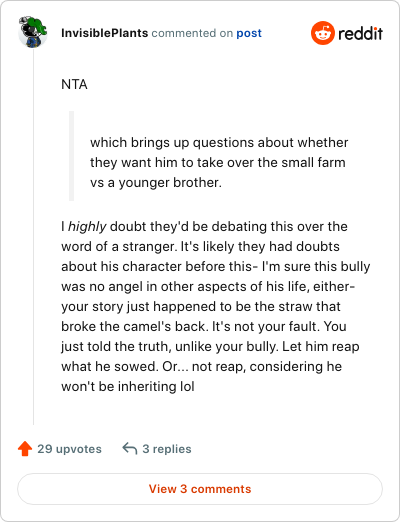This screenshot has width=400, height=522.
Task: Click the orange upvote arrow
Action: 25,449
